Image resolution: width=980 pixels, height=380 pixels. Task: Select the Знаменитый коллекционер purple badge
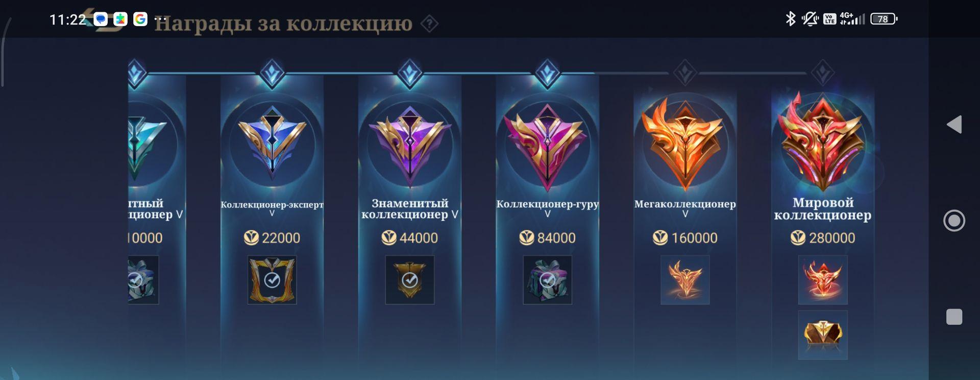click(x=410, y=145)
